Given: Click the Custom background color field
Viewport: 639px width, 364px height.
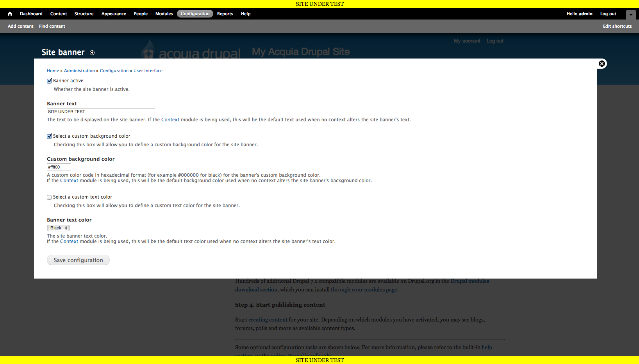Looking at the screenshot, I should (59, 167).
